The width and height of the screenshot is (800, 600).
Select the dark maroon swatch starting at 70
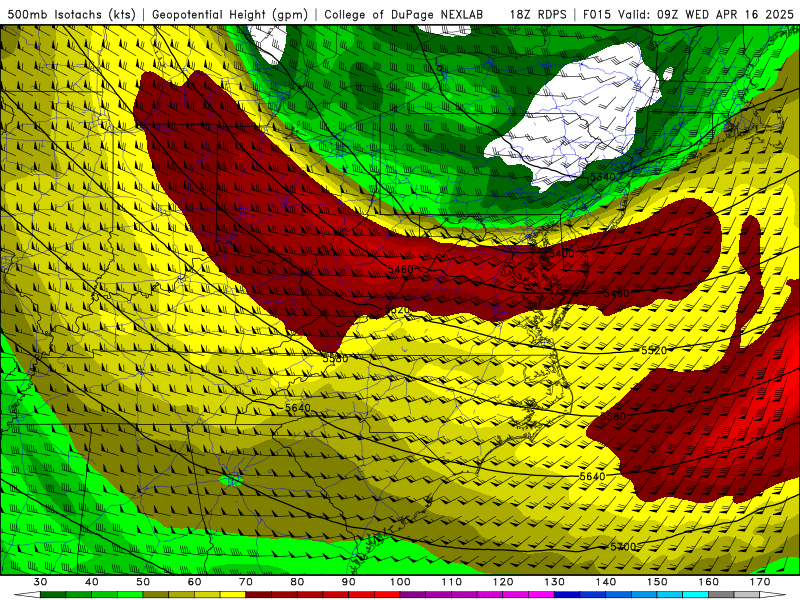click(x=259, y=595)
